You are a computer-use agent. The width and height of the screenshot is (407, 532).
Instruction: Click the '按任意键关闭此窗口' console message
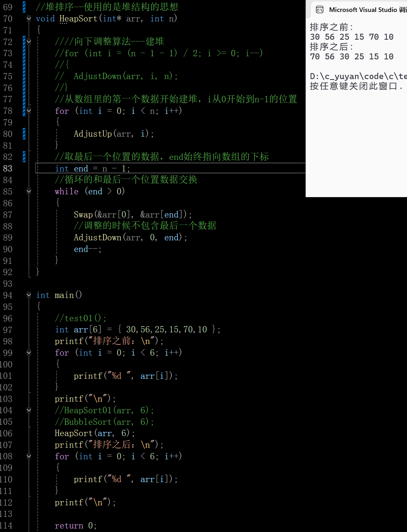tap(356, 86)
